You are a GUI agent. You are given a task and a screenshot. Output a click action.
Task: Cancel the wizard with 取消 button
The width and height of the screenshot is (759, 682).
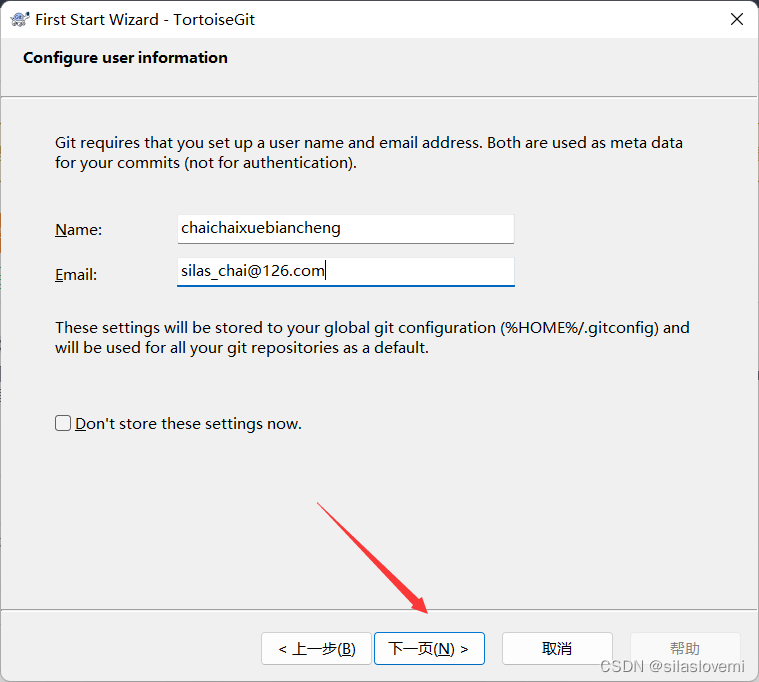coord(557,649)
